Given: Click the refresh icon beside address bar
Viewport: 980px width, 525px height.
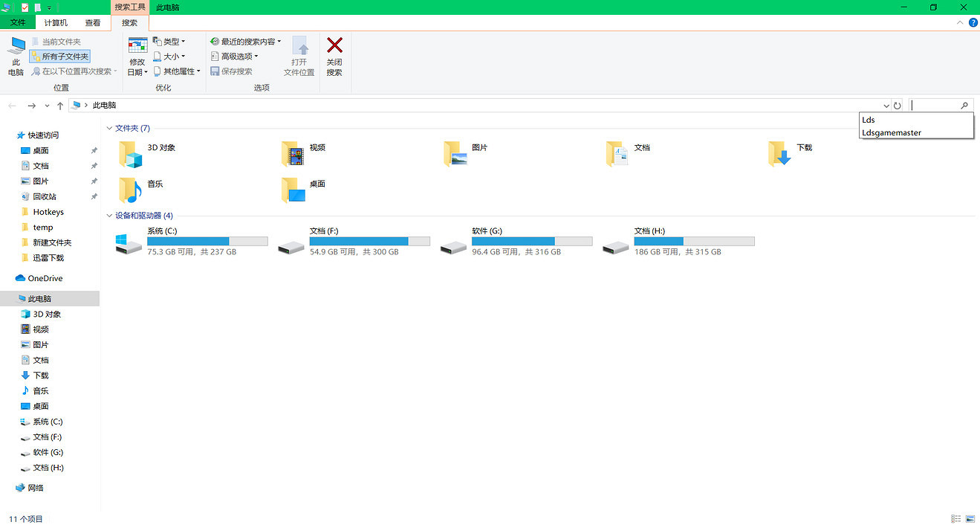Looking at the screenshot, I should click(x=898, y=106).
